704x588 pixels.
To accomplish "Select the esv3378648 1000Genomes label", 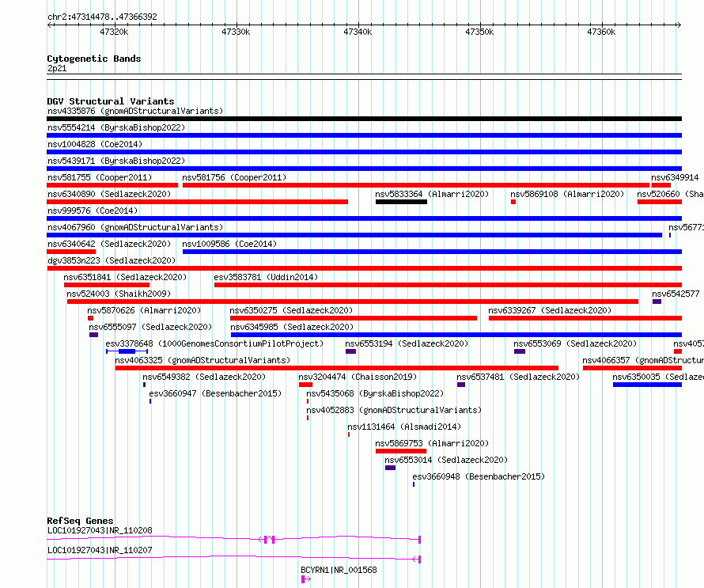I will click(214, 343).
